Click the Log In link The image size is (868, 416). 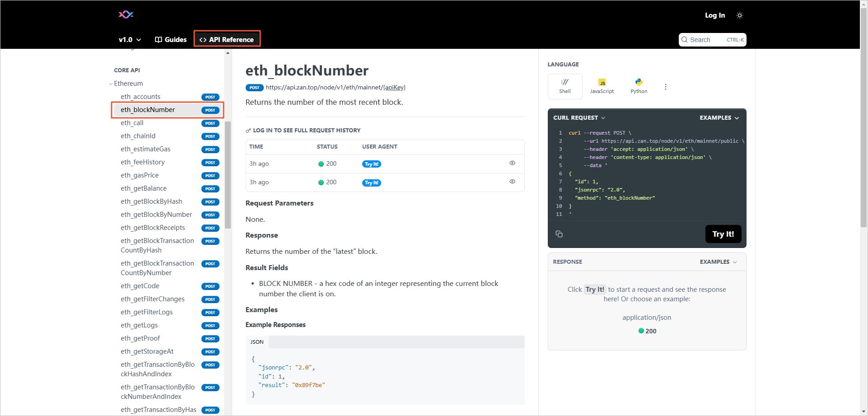pyautogui.click(x=715, y=15)
